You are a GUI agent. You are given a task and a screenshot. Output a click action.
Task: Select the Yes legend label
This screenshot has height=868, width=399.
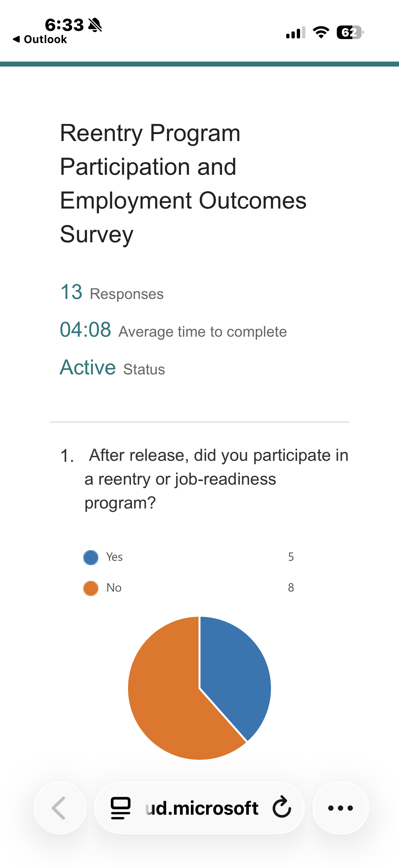click(114, 557)
